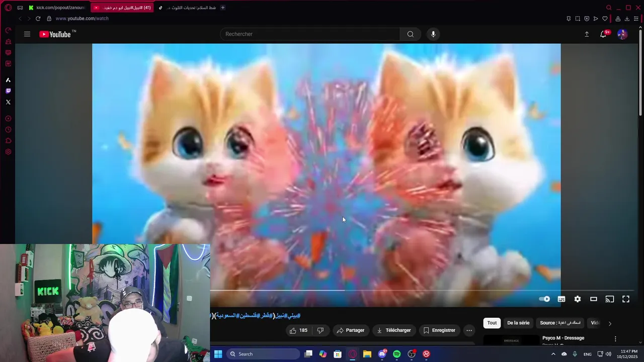The width and height of the screenshot is (644, 362).
Task: Click the www.youtube.com/watch address bar
Action: [82, 19]
